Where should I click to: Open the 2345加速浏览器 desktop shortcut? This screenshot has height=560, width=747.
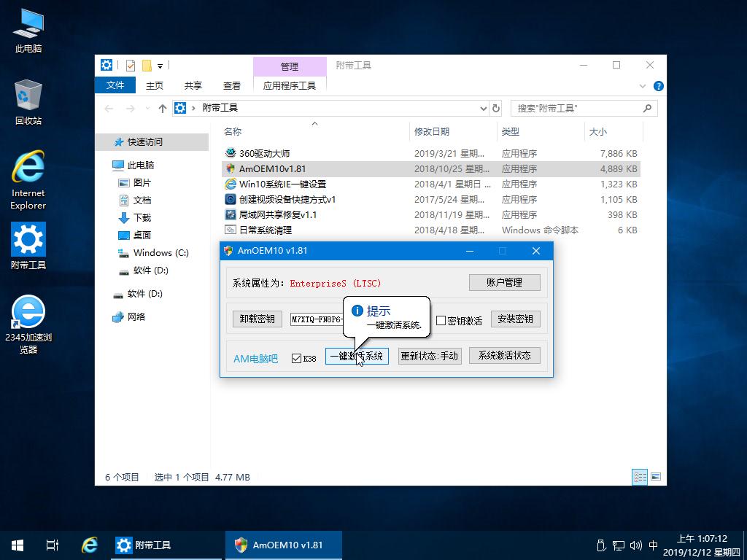28,324
